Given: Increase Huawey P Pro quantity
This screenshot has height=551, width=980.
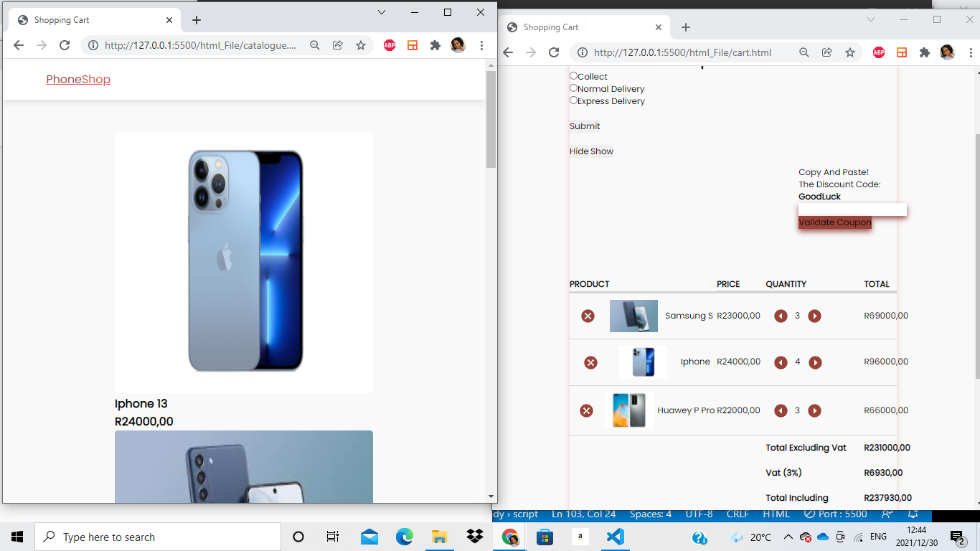Looking at the screenshot, I should (814, 410).
